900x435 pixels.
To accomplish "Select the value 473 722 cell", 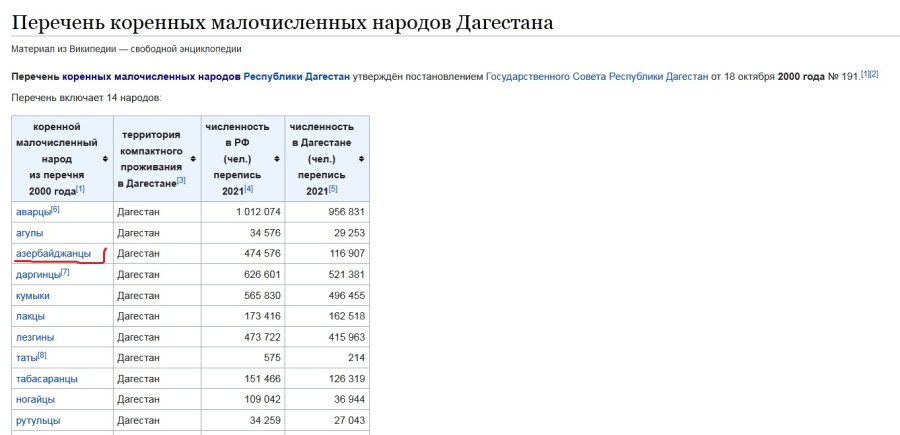I will coord(243,337).
